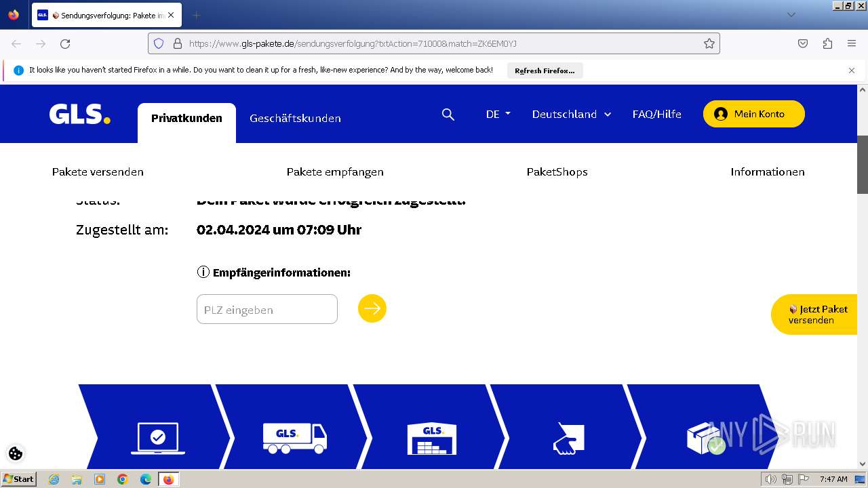The image size is (868, 488).
Task: Click the hand-holding-parcel delivery step icon
Action: (569, 439)
